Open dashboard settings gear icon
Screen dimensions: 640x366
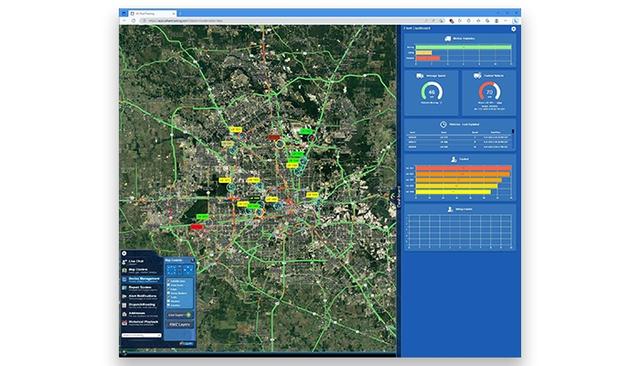coord(513,29)
